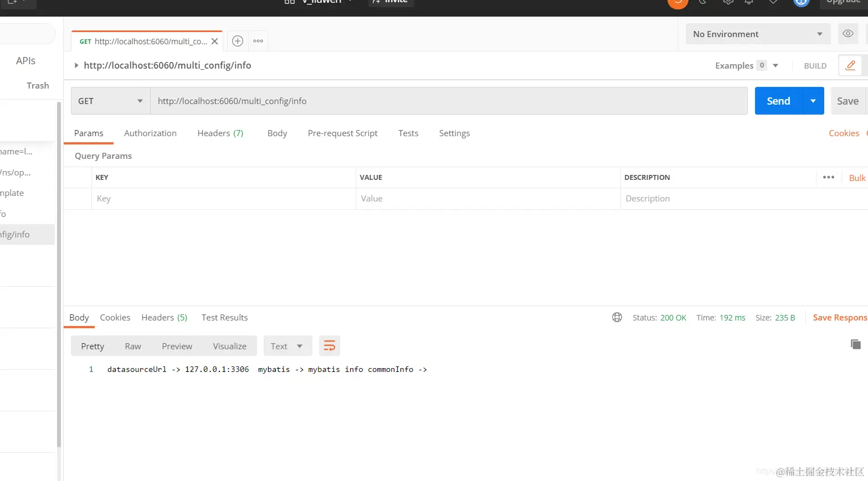Open the Cookies link beside request tabs
Image resolution: width=868 pixels, height=481 pixels.
(844, 133)
